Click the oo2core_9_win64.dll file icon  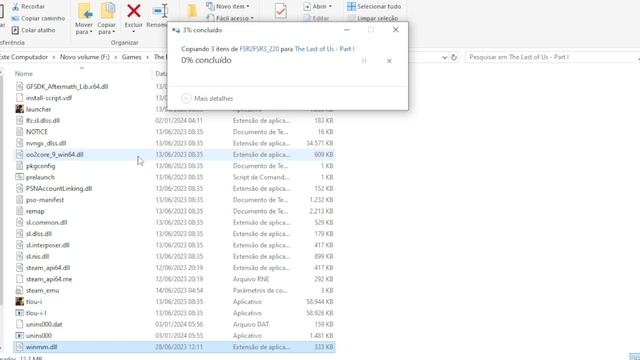pos(20,155)
